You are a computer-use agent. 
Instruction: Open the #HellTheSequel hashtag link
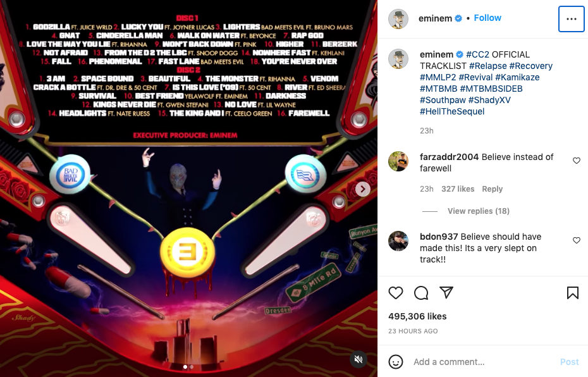(452, 111)
